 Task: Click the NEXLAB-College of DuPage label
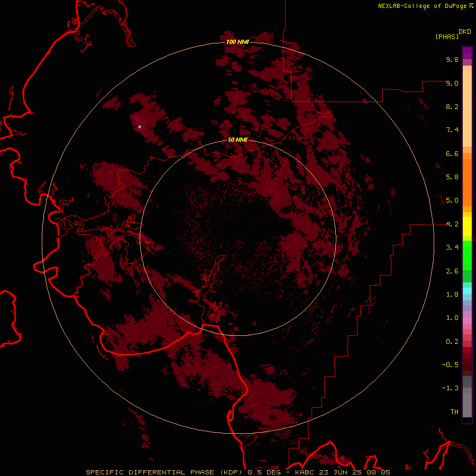tap(422, 6)
